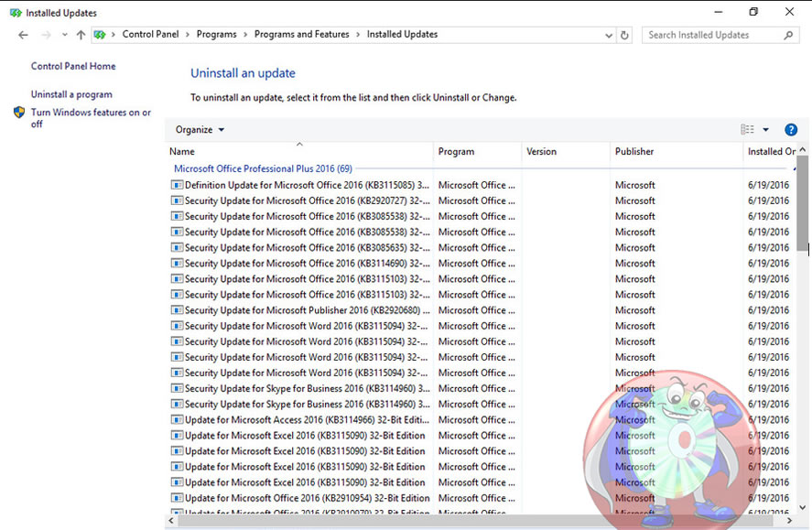Go to Programs and Features breadcrumb

click(x=301, y=34)
